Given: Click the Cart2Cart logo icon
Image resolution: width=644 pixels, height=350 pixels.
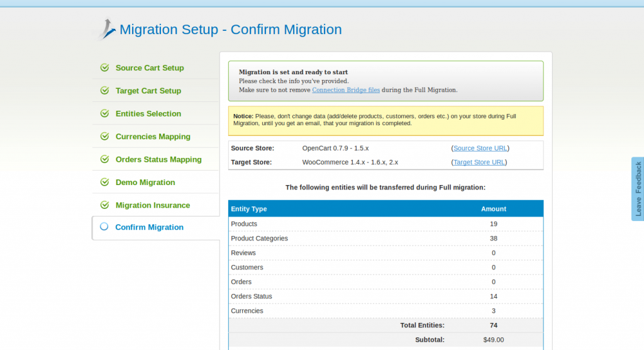Looking at the screenshot, I should click(108, 28).
